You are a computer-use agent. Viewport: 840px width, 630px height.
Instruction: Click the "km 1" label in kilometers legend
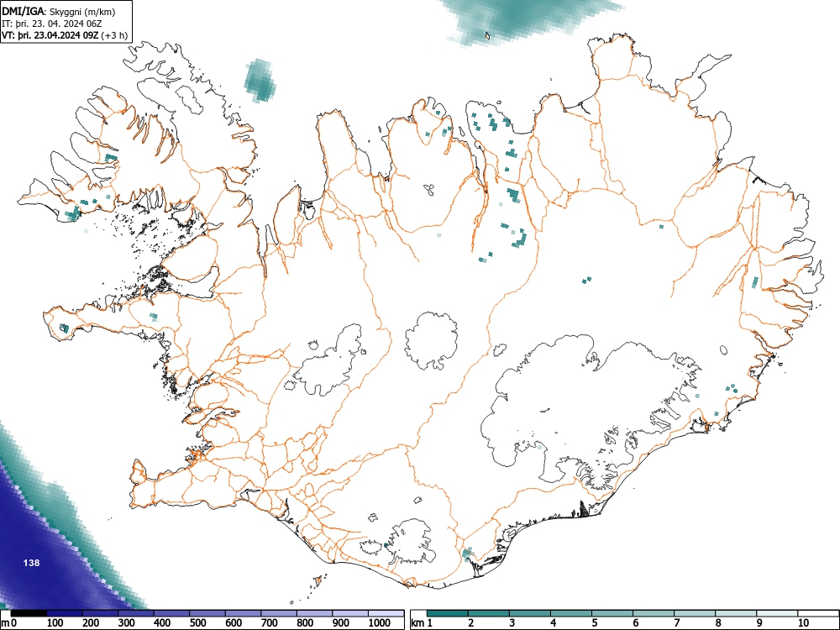[x=422, y=623]
